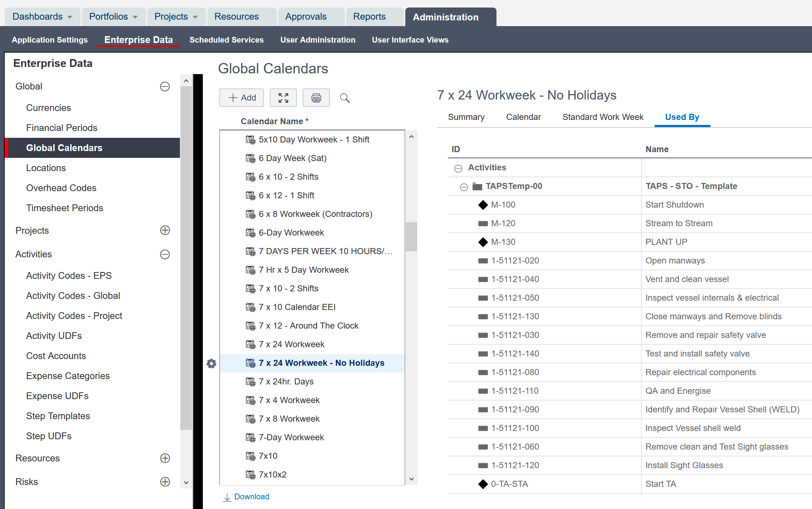Click the gear icon on the panel divider
The width and height of the screenshot is (812, 509).
(x=211, y=363)
